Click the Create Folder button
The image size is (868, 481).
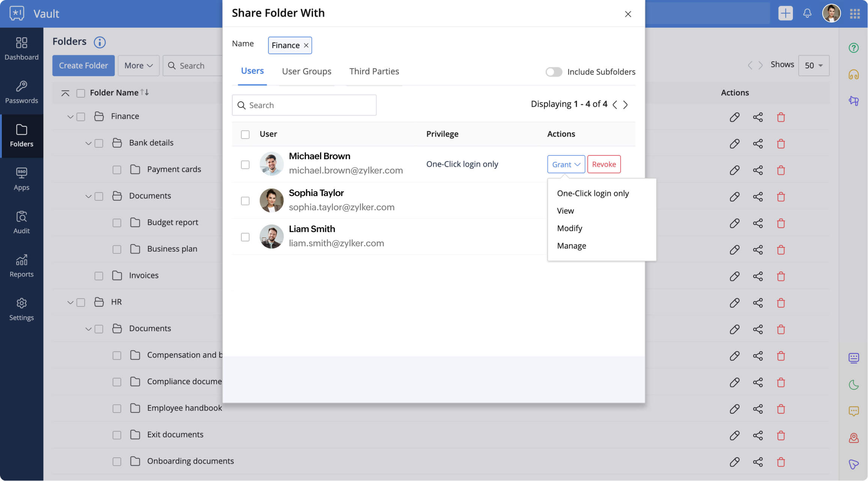tap(83, 66)
